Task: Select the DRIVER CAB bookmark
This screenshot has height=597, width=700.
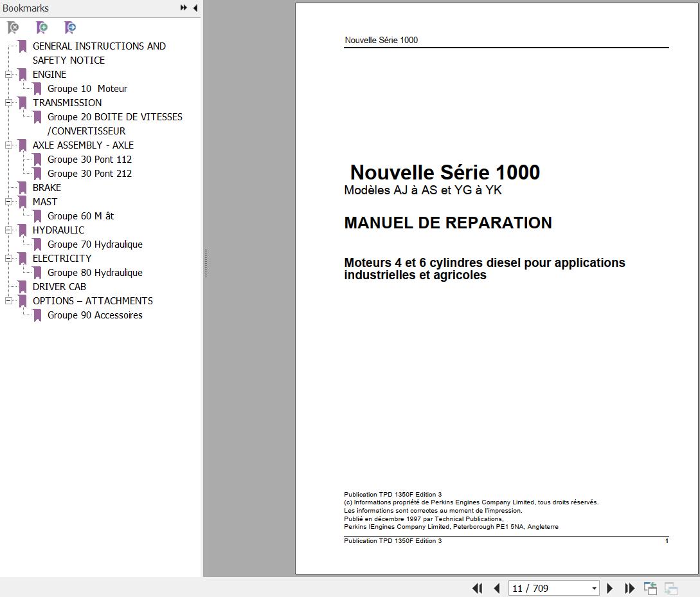Action: [x=59, y=287]
